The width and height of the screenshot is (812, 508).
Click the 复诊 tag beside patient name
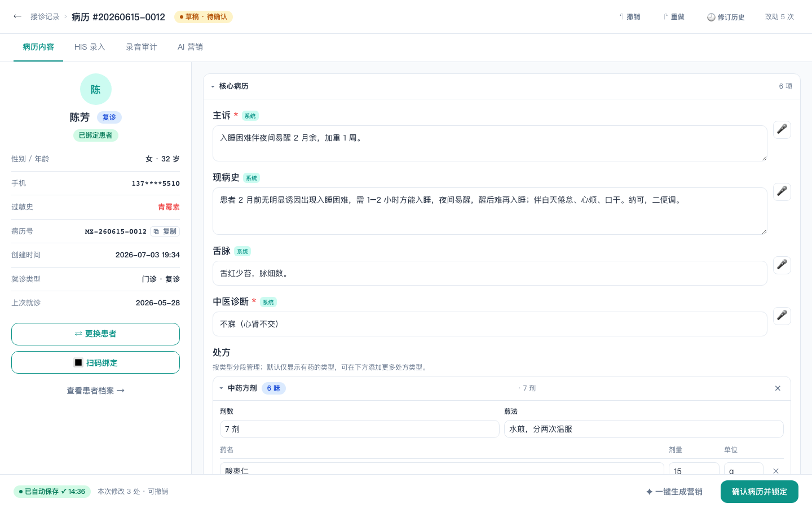tap(109, 117)
